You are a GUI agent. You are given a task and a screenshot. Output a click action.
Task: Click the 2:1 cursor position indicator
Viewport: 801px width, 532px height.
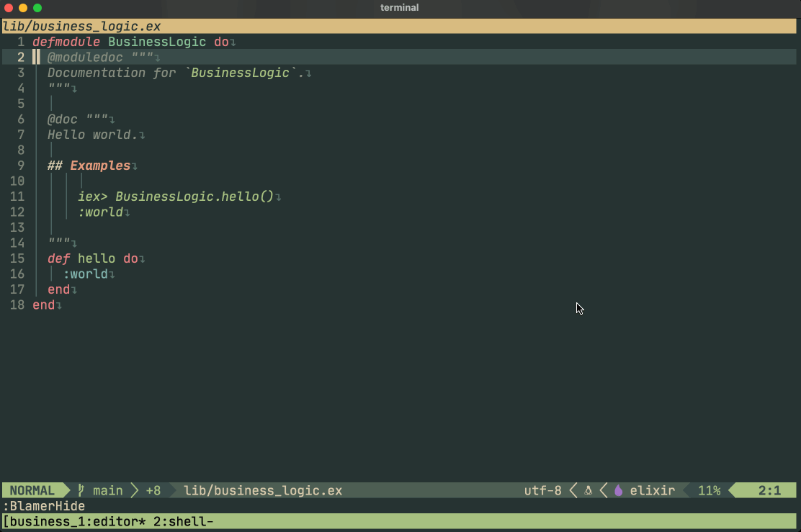(769, 491)
